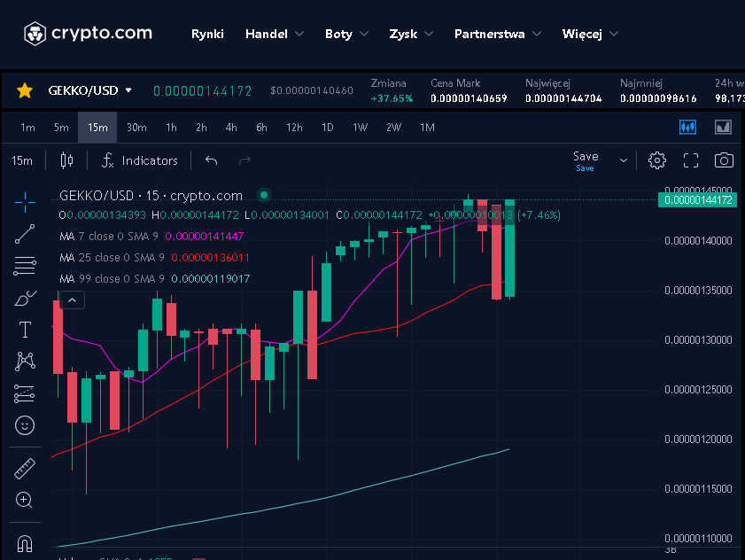Open the Indicators dialog
Viewport: 745px width, 560px height.
coord(140,160)
